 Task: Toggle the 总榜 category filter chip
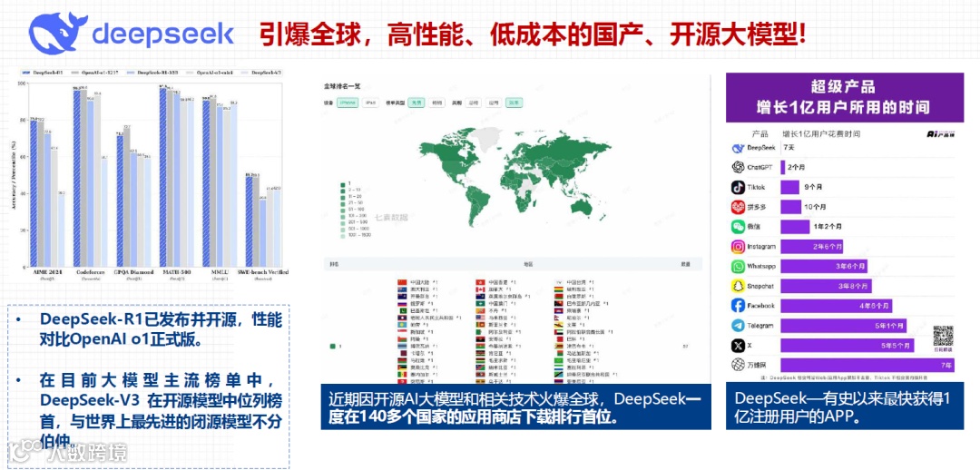(x=471, y=103)
